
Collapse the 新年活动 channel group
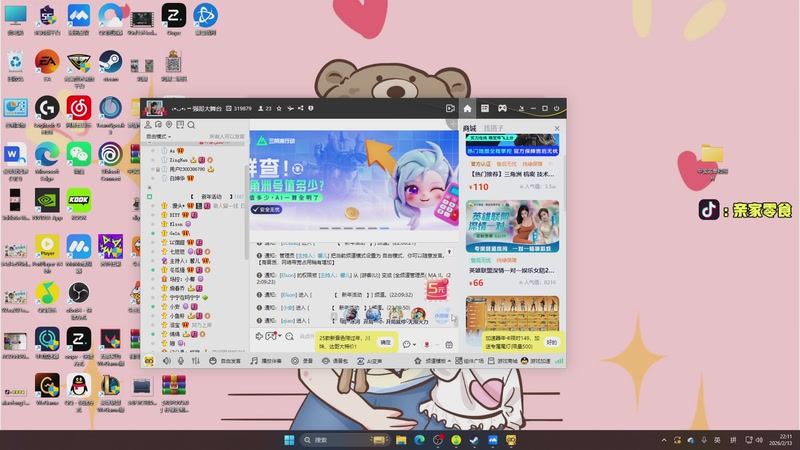(x=149, y=196)
